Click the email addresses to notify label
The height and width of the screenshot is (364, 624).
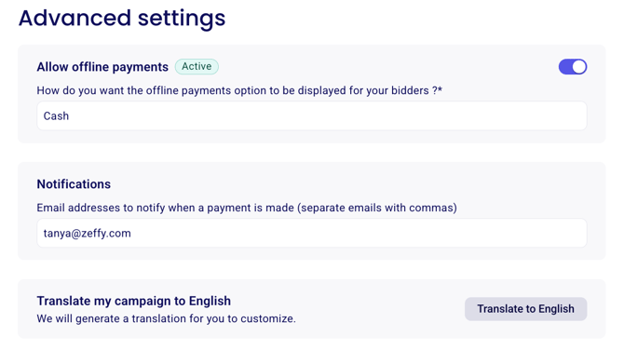coord(247,208)
